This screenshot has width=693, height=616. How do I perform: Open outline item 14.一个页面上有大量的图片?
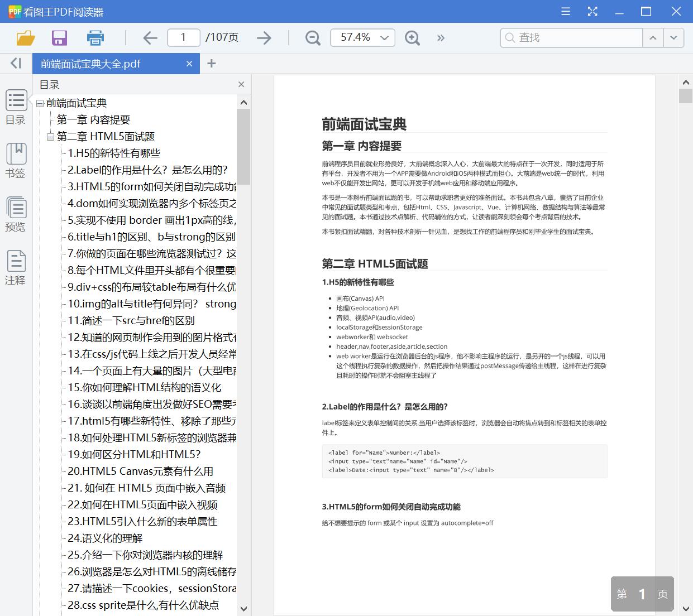[x=152, y=371]
